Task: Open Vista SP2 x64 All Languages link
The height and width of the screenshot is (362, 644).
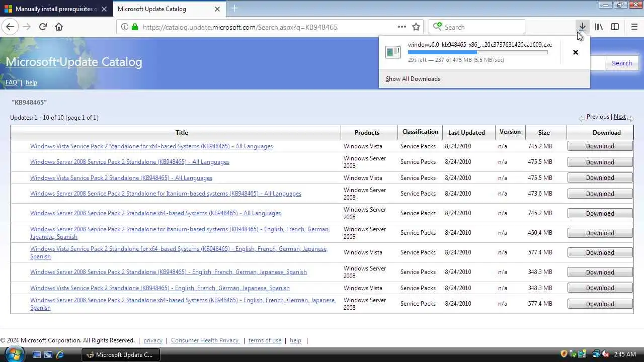Action: tap(151, 146)
